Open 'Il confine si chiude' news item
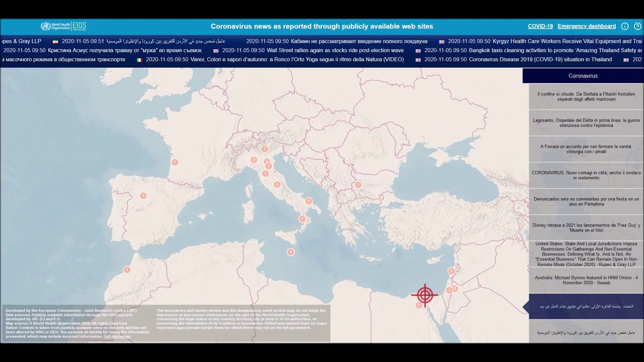The width and height of the screenshot is (644, 362). point(586,97)
